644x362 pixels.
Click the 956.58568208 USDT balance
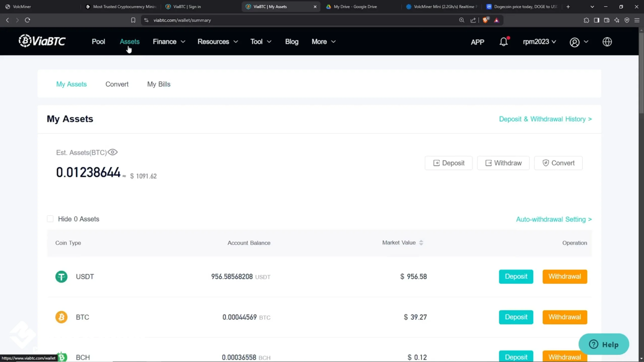point(241,277)
